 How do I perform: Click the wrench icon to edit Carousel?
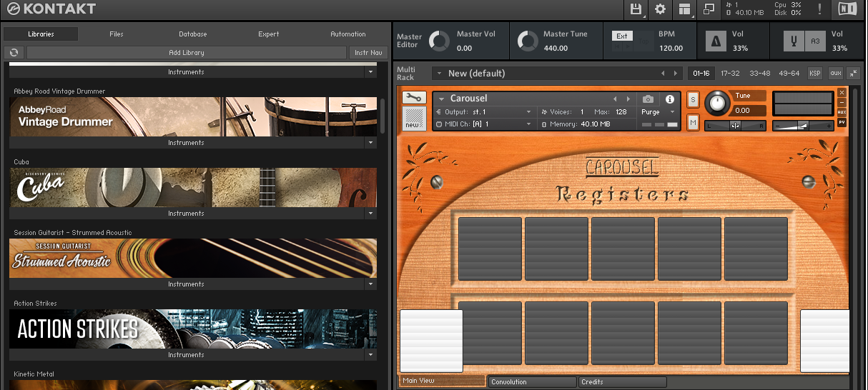point(415,98)
